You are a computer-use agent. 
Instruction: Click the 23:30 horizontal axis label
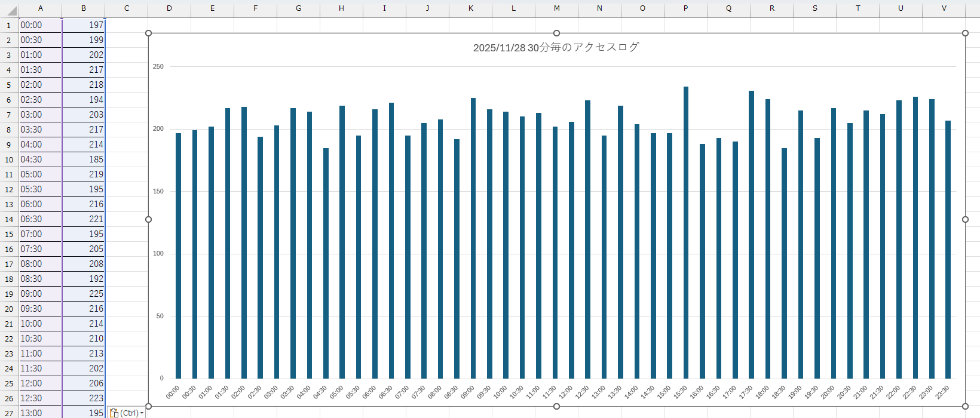[942, 392]
